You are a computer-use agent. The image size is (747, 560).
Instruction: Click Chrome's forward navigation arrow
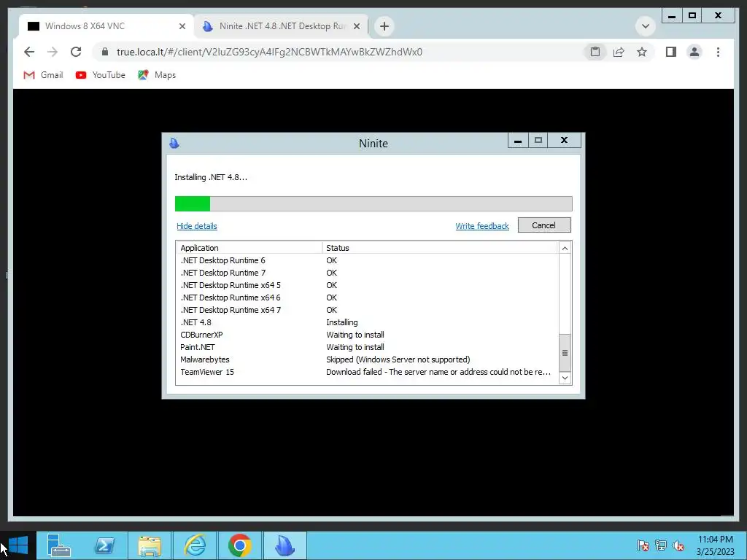53,52
